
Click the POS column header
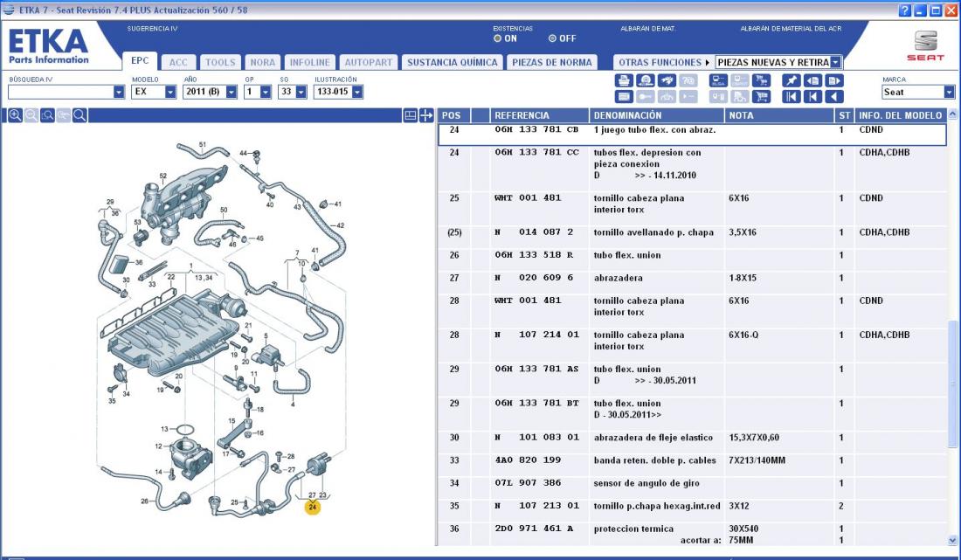click(453, 115)
